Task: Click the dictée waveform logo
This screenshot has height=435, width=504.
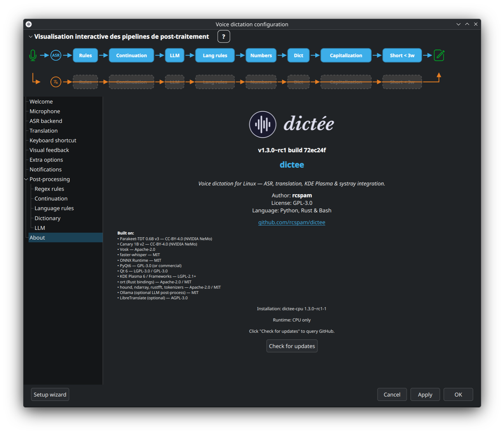Action: (263, 124)
